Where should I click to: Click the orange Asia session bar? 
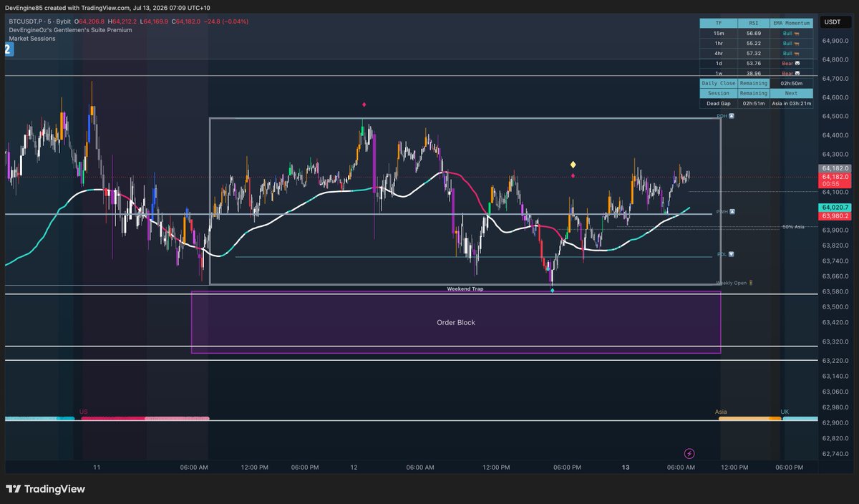click(x=750, y=418)
